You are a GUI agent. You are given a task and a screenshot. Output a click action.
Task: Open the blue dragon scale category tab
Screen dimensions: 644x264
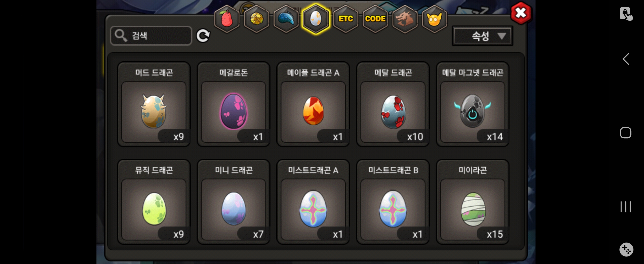pos(286,19)
